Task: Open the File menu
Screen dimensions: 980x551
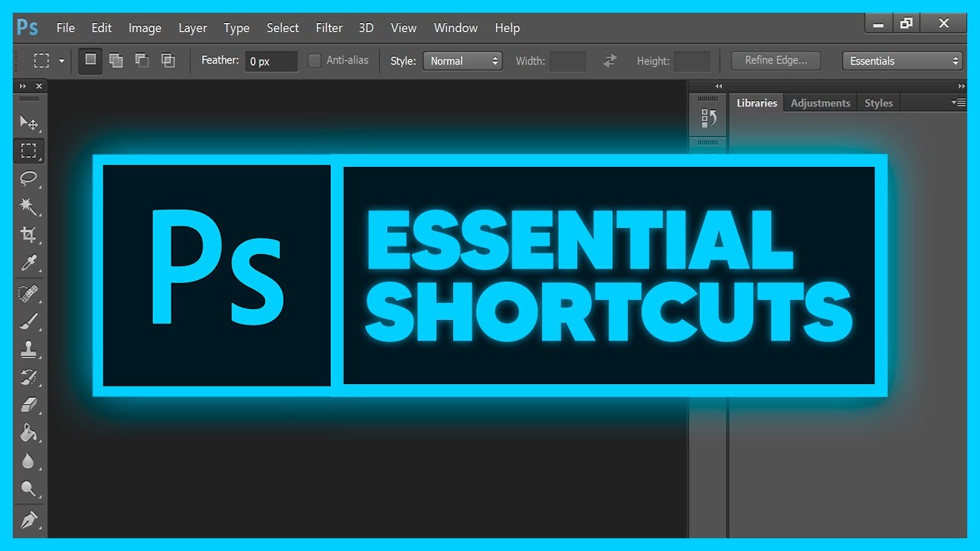Action: (66, 28)
